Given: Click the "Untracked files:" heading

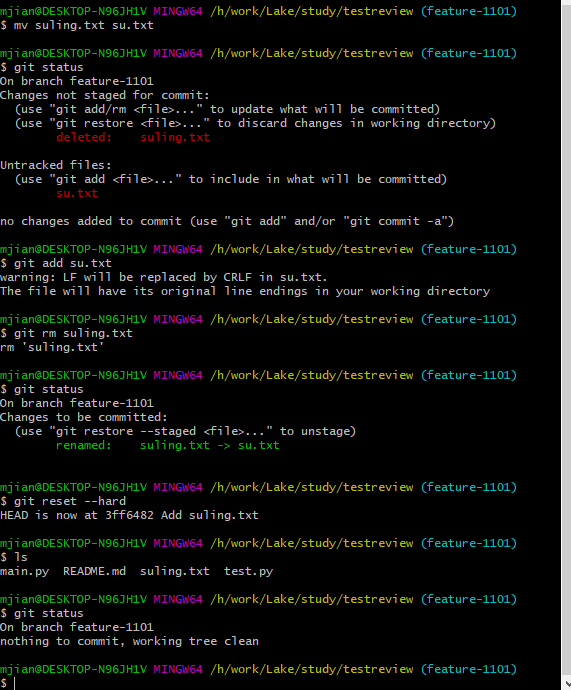Looking at the screenshot, I should point(55,165).
